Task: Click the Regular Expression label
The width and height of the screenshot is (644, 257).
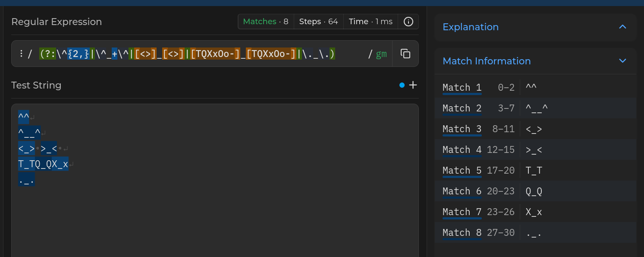Action: click(x=57, y=22)
